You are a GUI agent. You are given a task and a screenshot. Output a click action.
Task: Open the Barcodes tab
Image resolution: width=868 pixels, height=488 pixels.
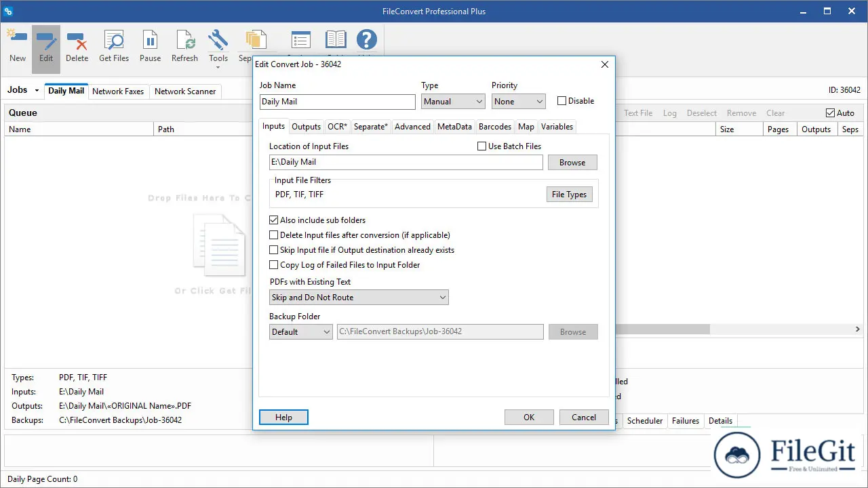495,127
